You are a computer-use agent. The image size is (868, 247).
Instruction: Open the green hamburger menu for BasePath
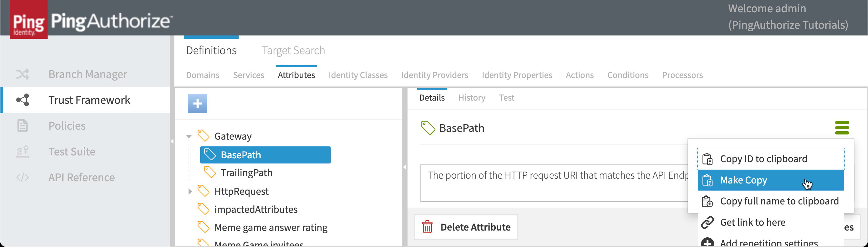click(842, 128)
